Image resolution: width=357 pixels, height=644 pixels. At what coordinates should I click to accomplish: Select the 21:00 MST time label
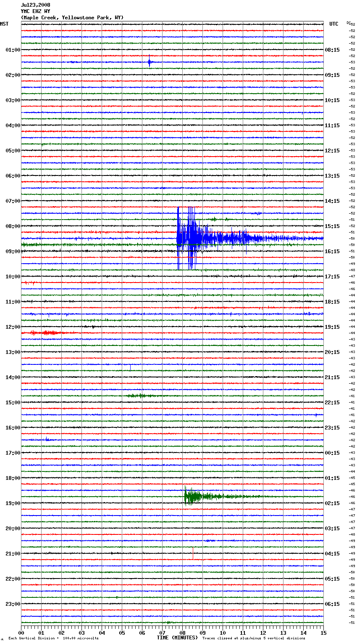[x=13, y=554]
